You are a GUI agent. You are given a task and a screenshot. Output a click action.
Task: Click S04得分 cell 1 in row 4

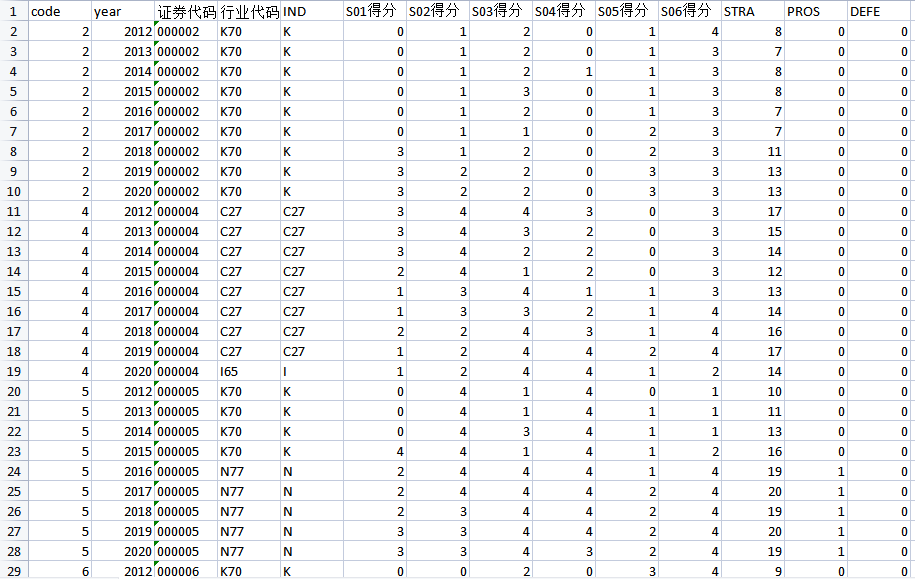564,71
